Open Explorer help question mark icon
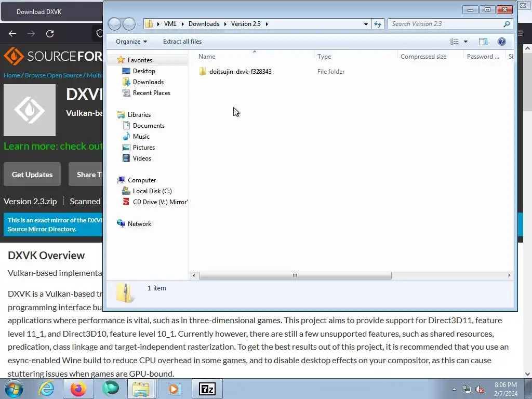This screenshot has height=399, width=532. [x=502, y=42]
